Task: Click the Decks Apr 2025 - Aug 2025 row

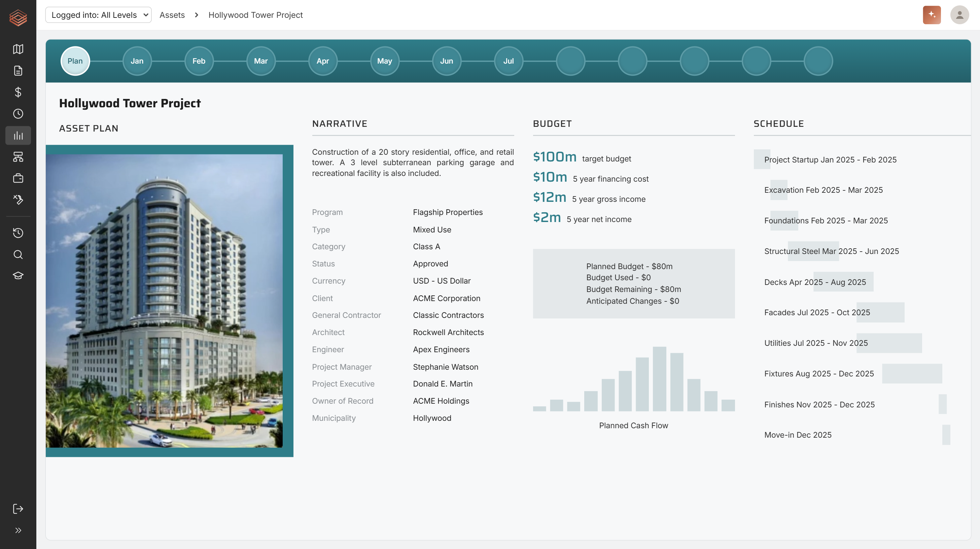Action: point(815,282)
